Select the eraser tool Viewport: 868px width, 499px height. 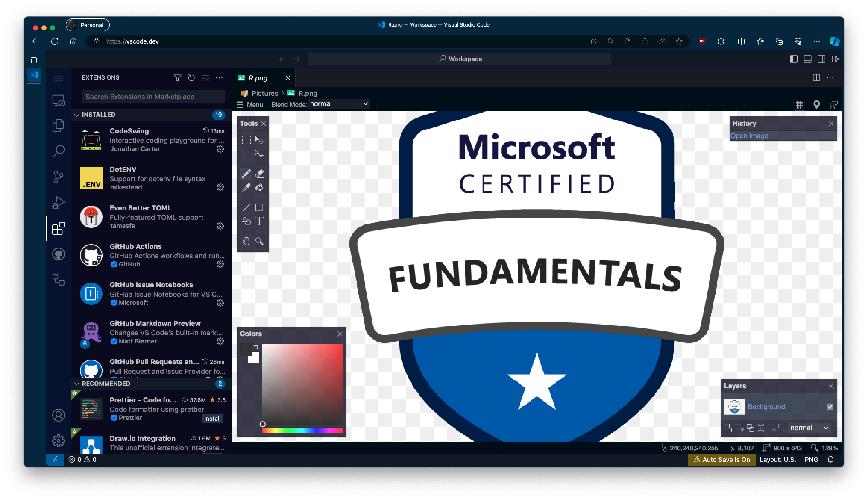(259, 174)
